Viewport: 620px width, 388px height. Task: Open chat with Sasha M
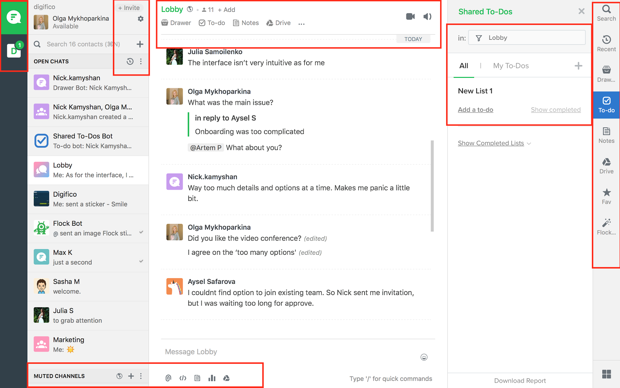(88, 286)
